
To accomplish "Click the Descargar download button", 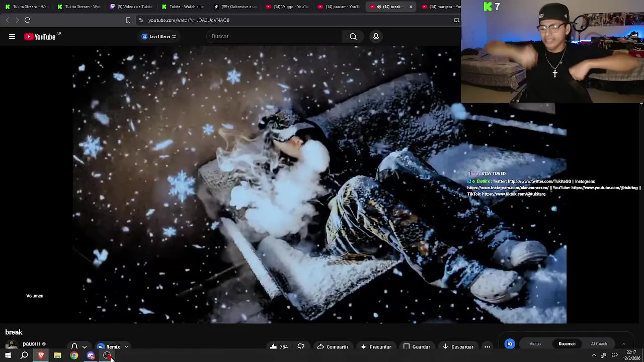I will (458, 346).
